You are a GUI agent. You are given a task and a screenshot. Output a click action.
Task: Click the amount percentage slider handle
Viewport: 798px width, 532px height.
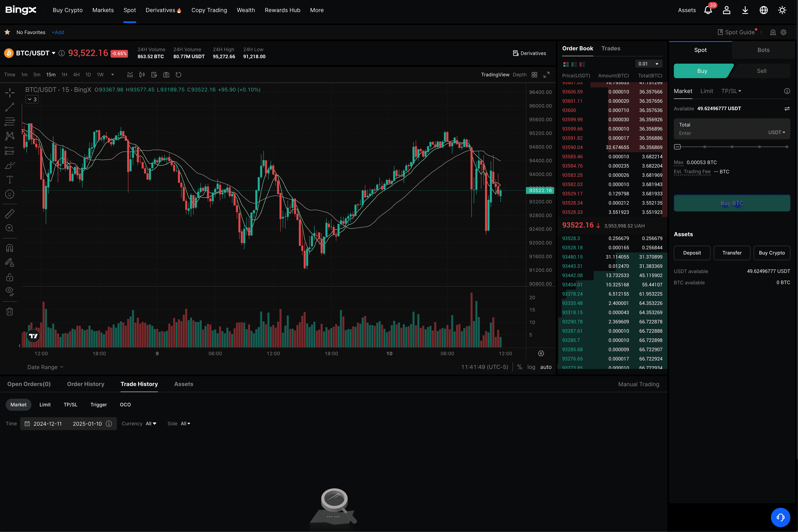click(677, 147)
